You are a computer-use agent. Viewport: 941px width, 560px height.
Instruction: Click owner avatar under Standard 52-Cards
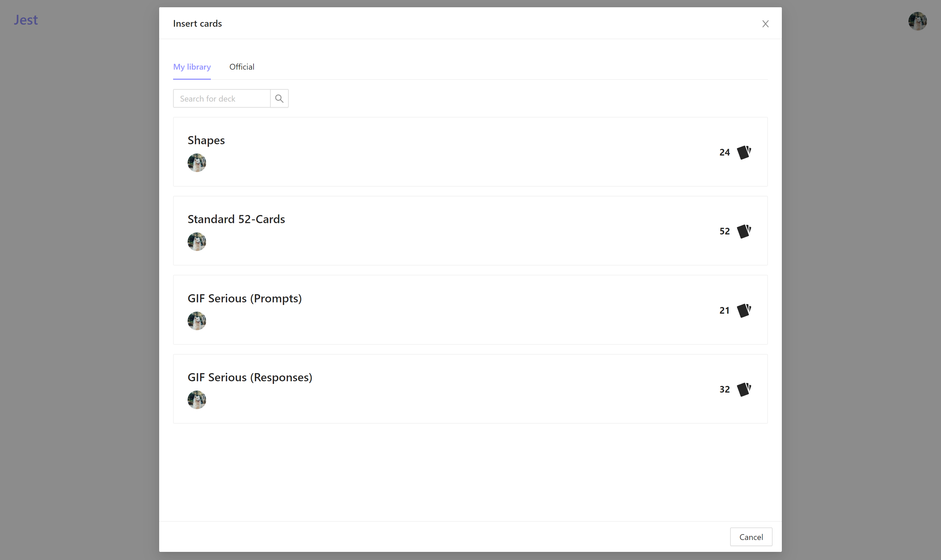tap(197, 241)
